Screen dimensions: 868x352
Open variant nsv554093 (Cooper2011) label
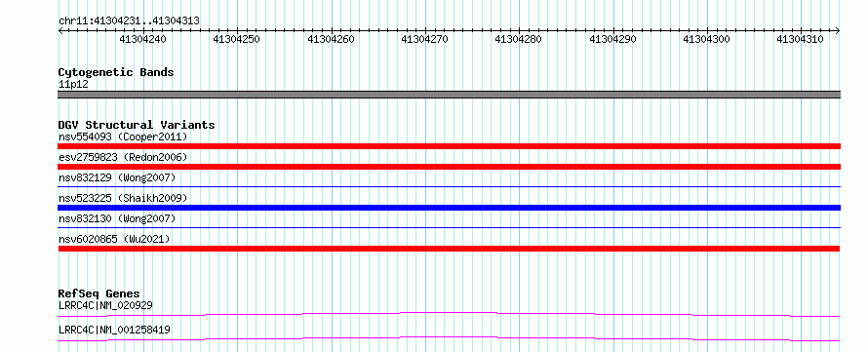tap(123, 137)
